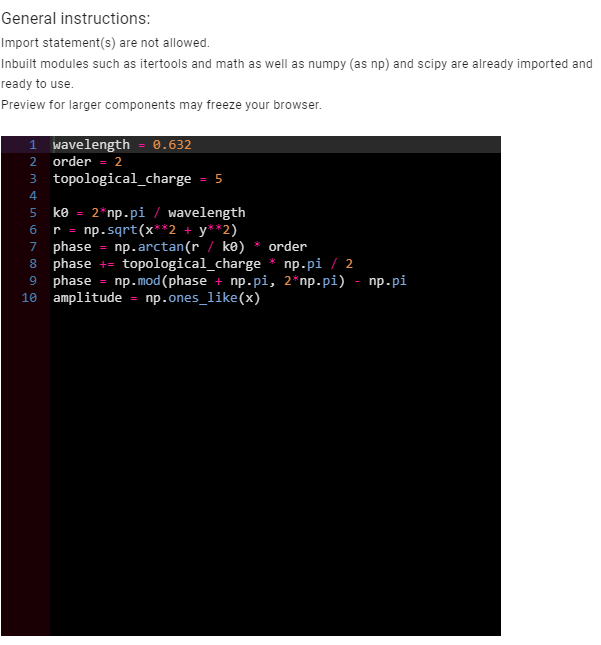
Task: Click np.arctan function on line 7
Action: pos(149,247)
